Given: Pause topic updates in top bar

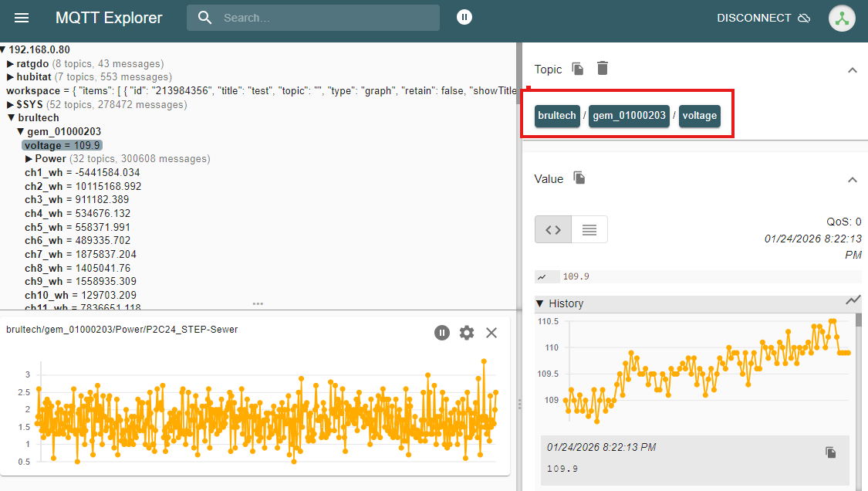Looking at the screenshot, I should click(464, 17).
